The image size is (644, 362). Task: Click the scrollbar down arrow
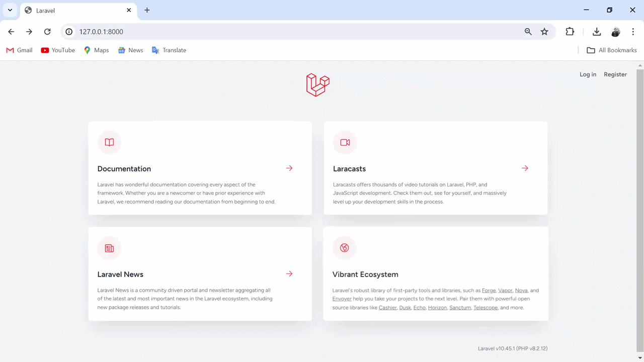(x=640, y=358)
